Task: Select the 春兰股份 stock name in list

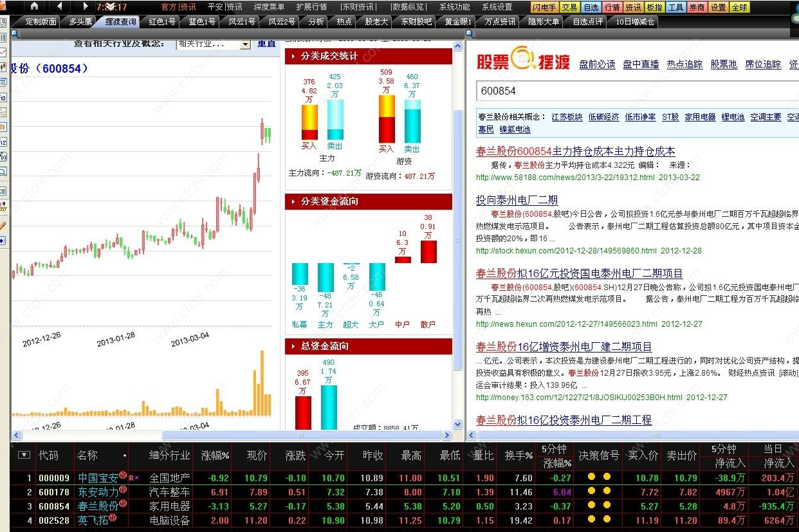Action: tap(98, 506)
